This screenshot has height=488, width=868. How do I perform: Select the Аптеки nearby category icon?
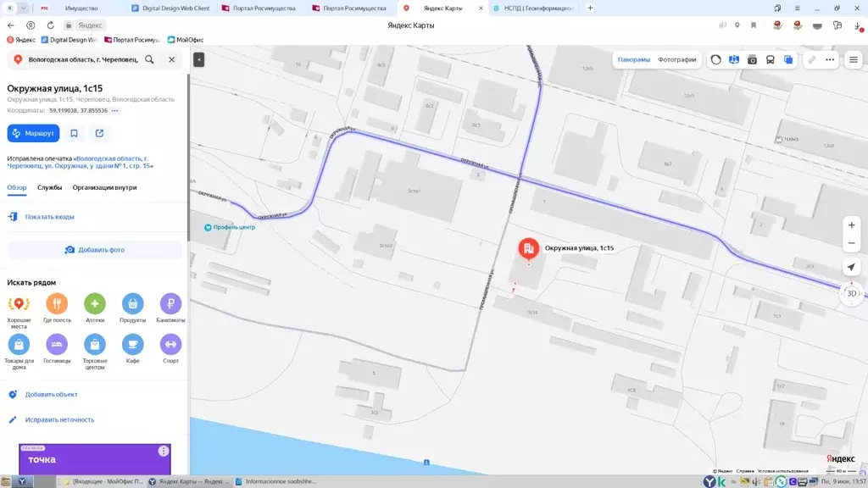95,304
